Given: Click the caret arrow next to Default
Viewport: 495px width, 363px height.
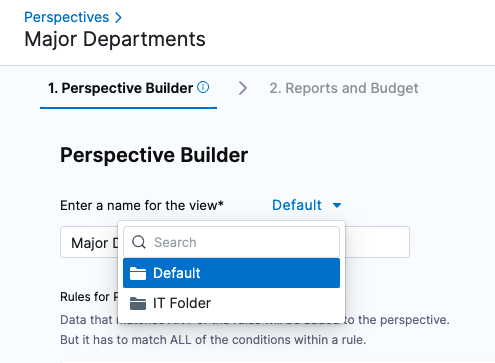Looking at the screenshot, I should pyautogui.click(x=337, y=205).
